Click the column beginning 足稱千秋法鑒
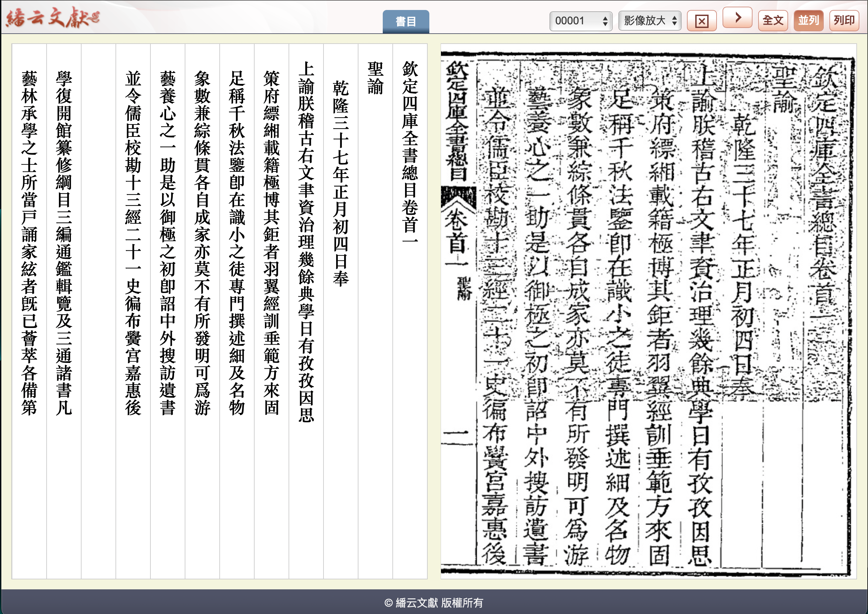Viewport: 868px width, 614px height. pos(237,242)
